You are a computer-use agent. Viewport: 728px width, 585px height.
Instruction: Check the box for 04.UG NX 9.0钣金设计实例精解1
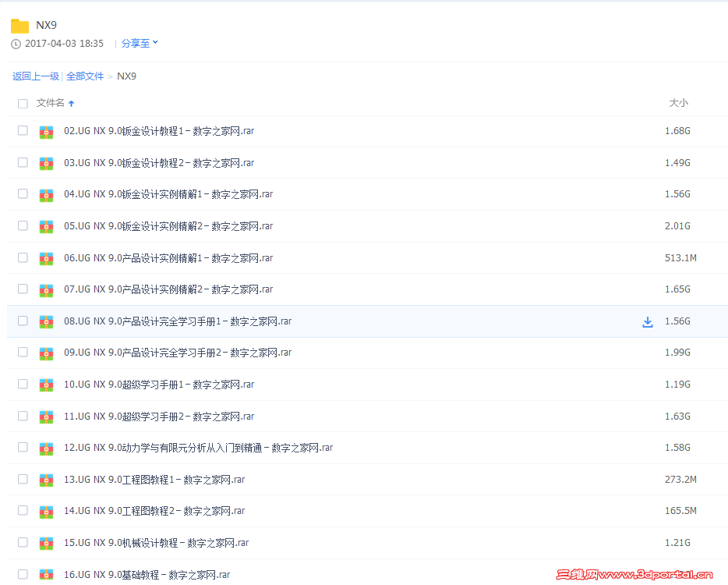coord(23,193)
